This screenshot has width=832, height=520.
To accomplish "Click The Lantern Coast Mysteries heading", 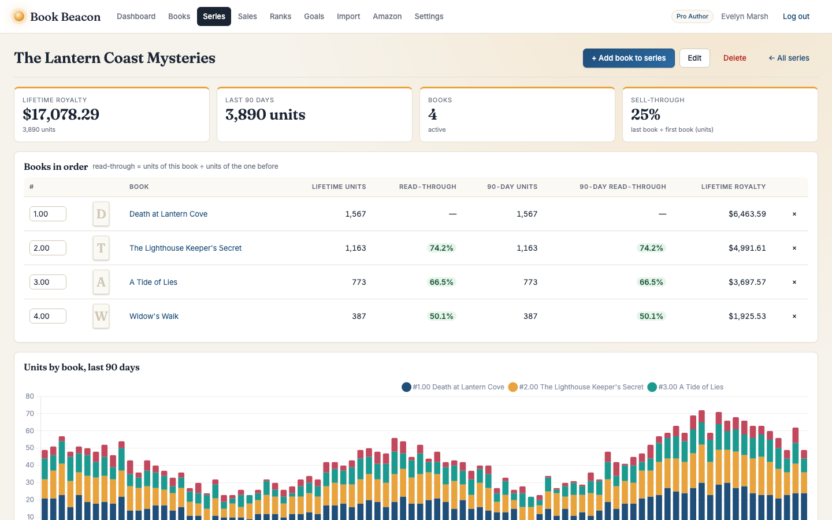I will click(115, 58).
